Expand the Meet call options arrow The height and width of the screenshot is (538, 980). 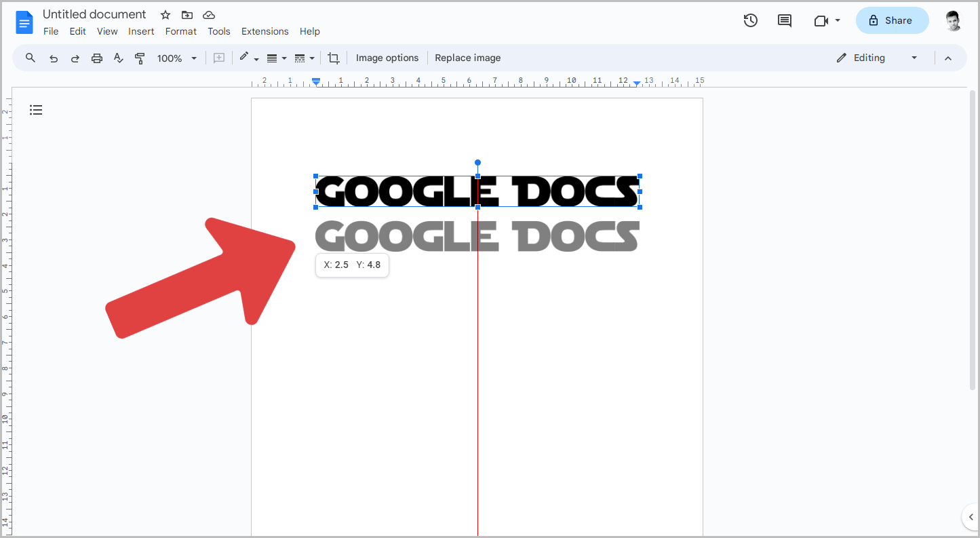838,20
